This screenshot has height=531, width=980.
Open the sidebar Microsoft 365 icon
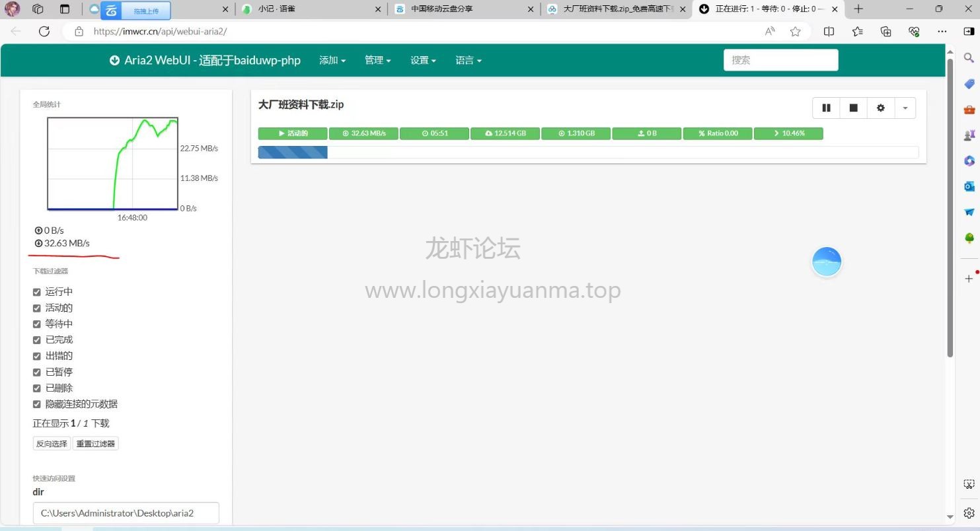coord(969,161)
